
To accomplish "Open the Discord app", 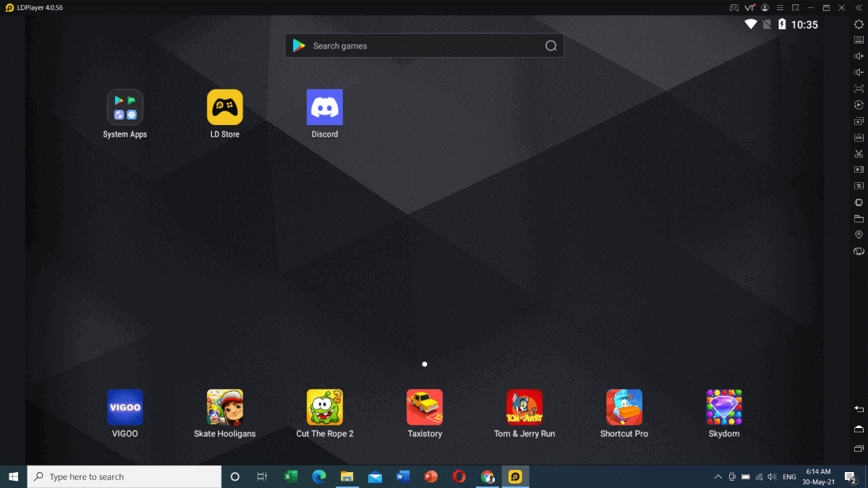I will [x=325, y=107].
